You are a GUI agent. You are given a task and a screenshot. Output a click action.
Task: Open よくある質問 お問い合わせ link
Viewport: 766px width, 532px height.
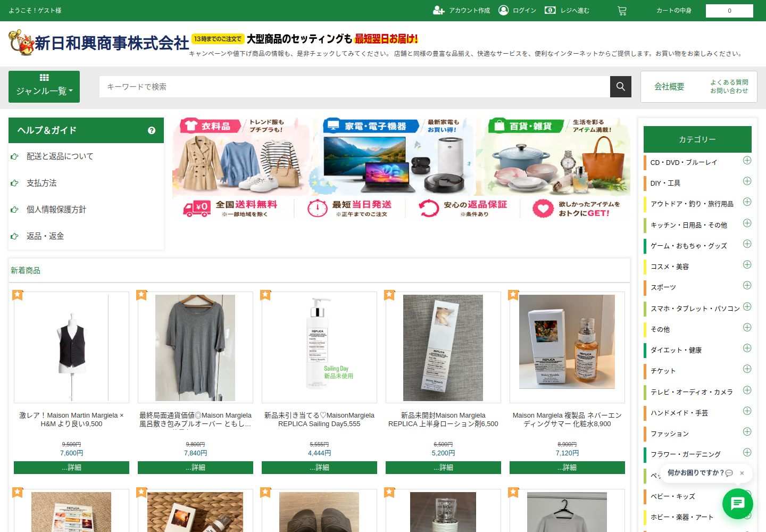tap(729, 87)
